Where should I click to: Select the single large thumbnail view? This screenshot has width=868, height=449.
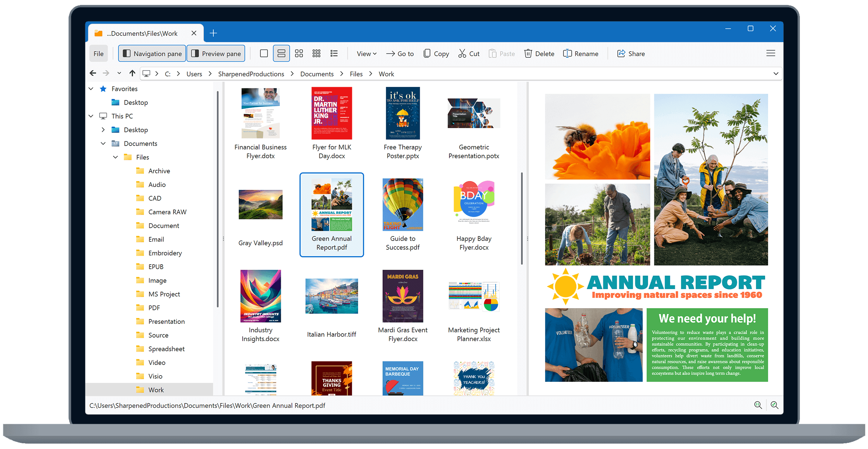pyautogui.click(x=264, y=53)
